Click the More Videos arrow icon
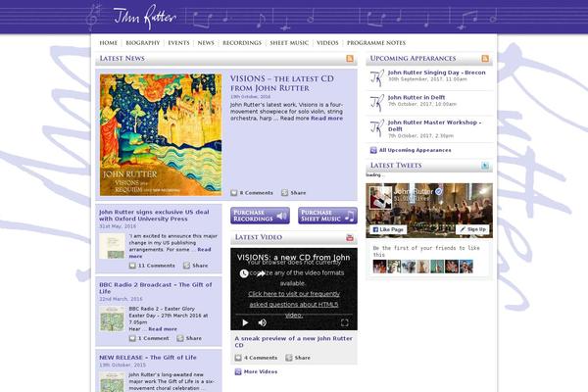588x392 pixels. pyautogui.click(x=238, y=371)
